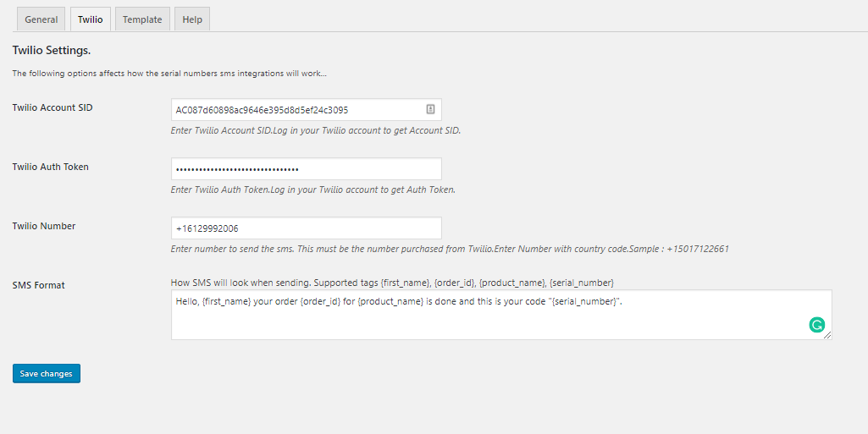The width and height of the screenshot is (868, 434).
Task: Select the Help tab
Action: pos(192,19)
